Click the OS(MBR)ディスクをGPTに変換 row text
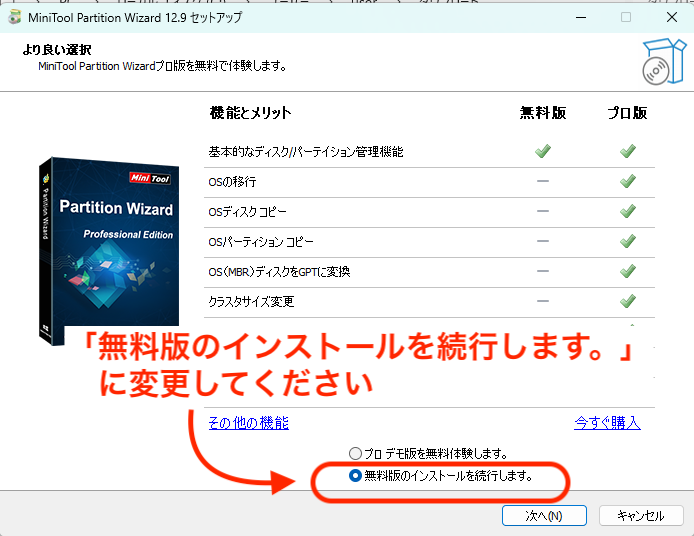The height and width of the screenshot is (536, 694). [x=279, y=272]
